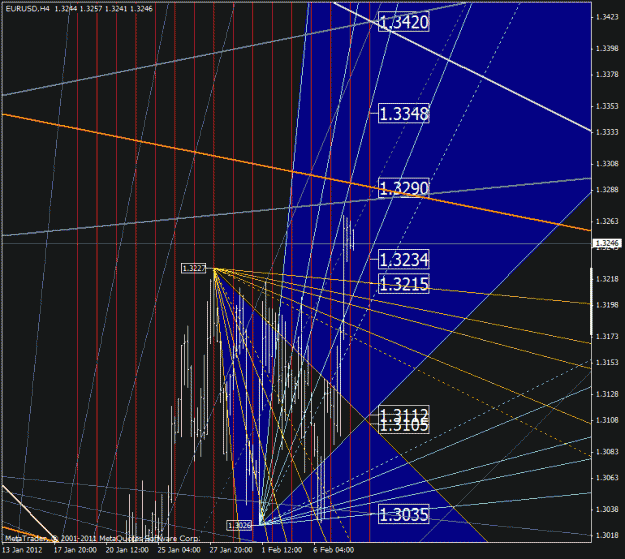Viewport: 625px width, 559px height.
Task: Click 1.3333 on the price axis
Action: (x=607, y=132)
